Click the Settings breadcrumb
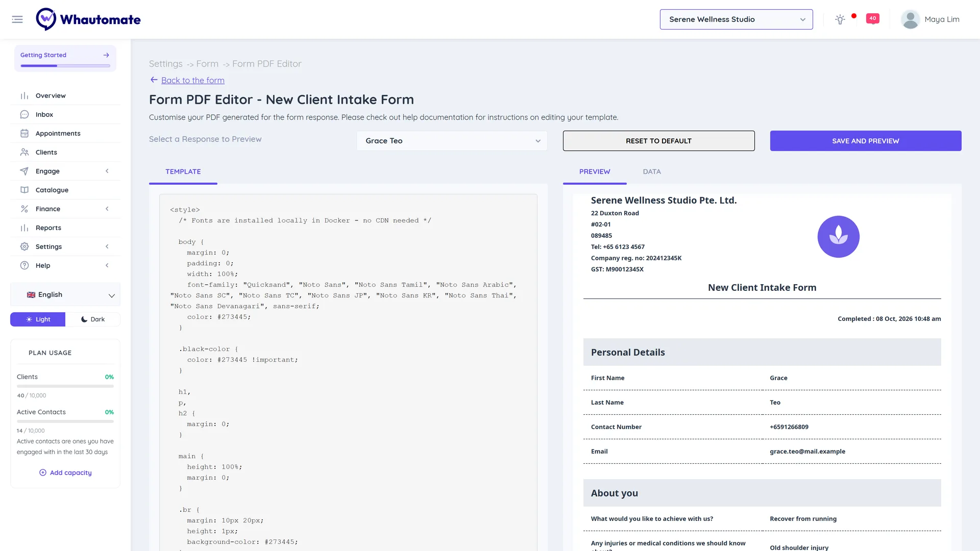This screenshot has height=551, width=980. tap(166, 64)
